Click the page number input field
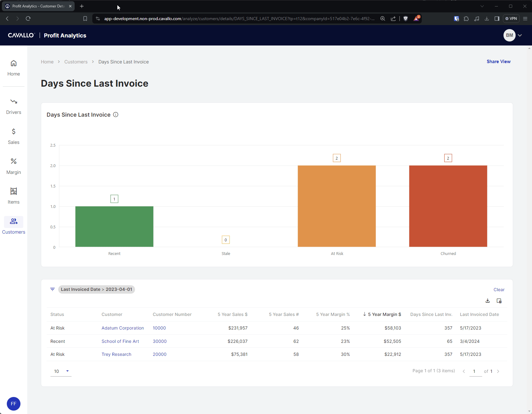 coord(475,371)
